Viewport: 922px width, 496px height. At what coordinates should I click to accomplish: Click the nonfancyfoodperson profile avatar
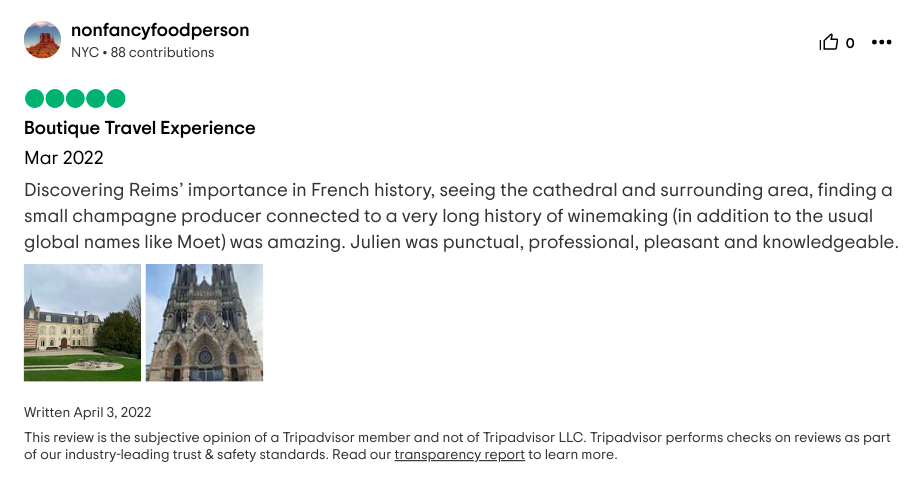[42, 40]
